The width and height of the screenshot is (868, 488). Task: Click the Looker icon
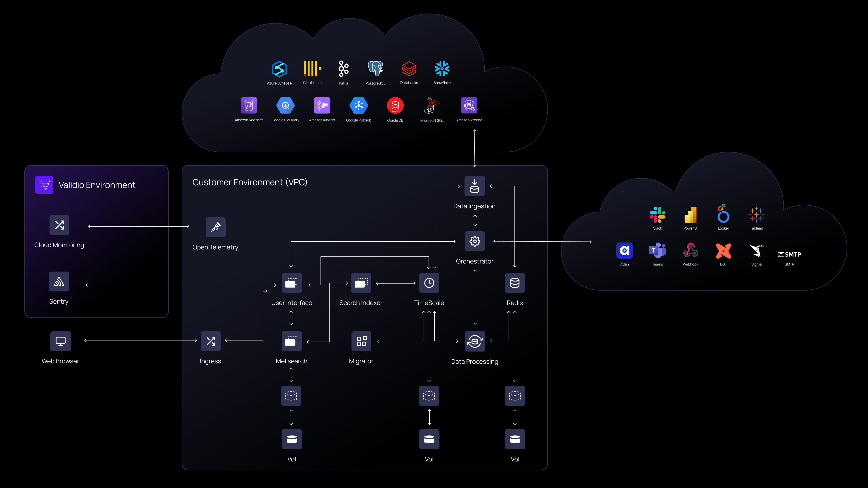coord(723,213)
